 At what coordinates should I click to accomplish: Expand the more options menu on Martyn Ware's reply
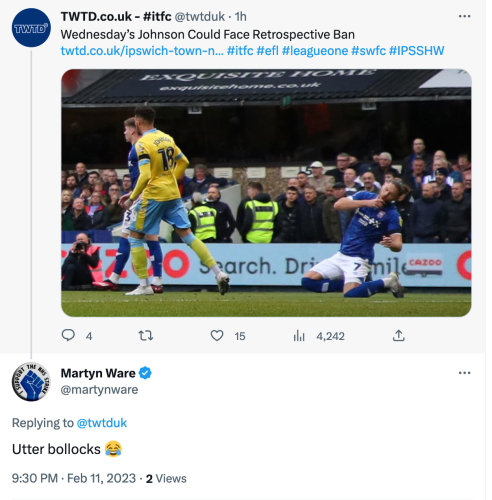pyautogui.click(x=464, y=373)
